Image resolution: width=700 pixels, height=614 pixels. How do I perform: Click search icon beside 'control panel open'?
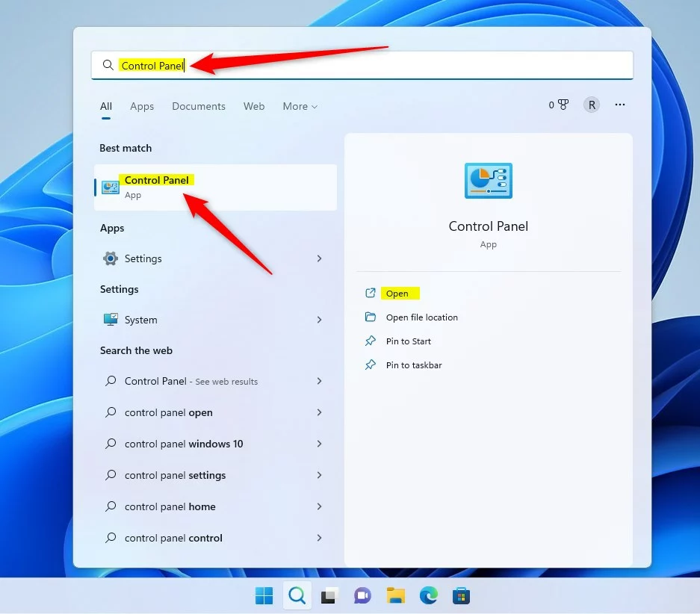(111, 412)
